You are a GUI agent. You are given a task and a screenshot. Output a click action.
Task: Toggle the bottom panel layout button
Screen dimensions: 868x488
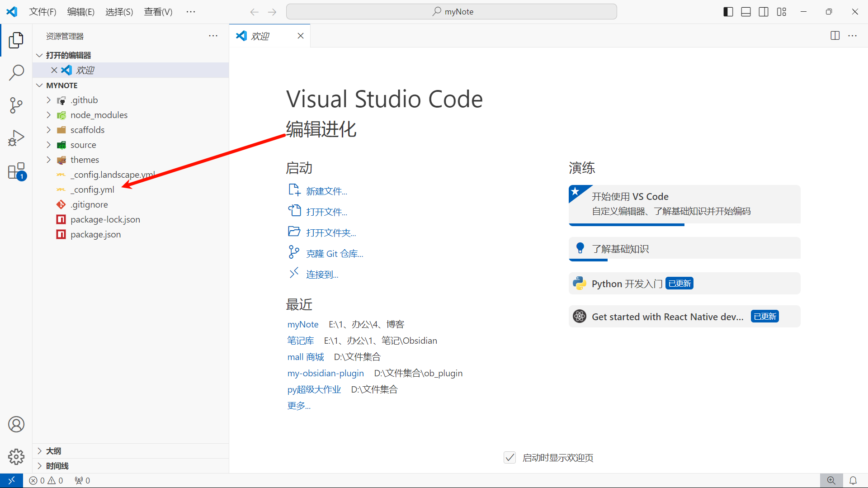746,12
